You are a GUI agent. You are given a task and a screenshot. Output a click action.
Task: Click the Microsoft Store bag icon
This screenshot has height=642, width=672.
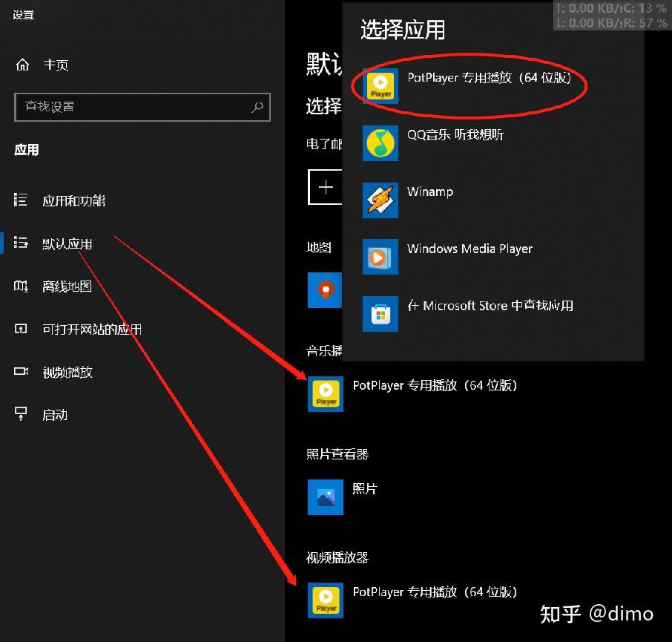tap(381, 313)
